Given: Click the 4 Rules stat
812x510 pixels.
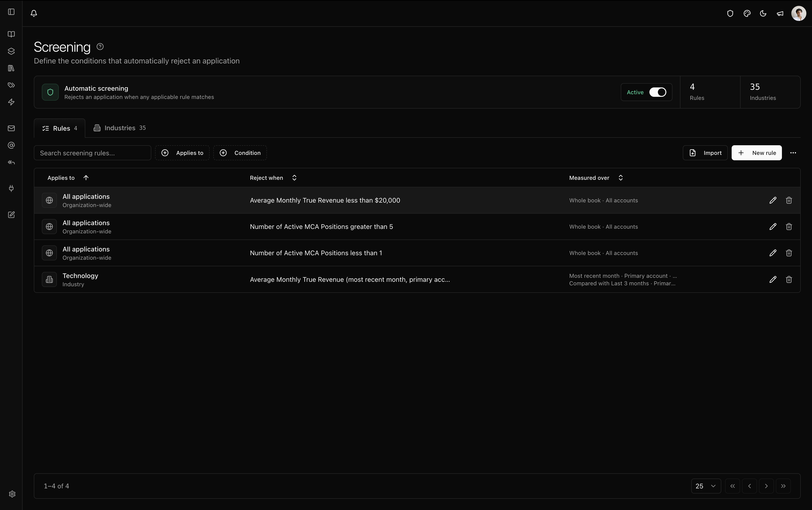Looking at the screenshot, I should tap(710, 92).
